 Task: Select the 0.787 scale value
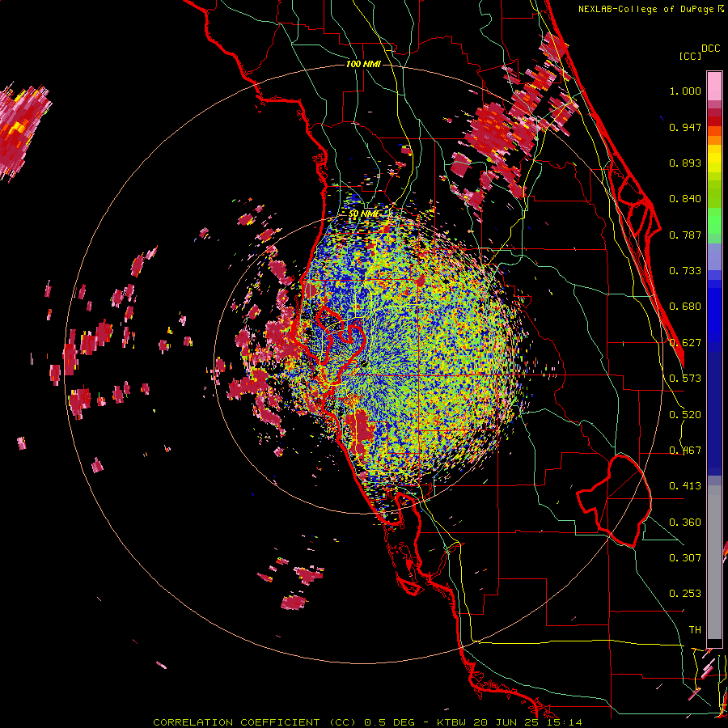(x=685, y=235)
